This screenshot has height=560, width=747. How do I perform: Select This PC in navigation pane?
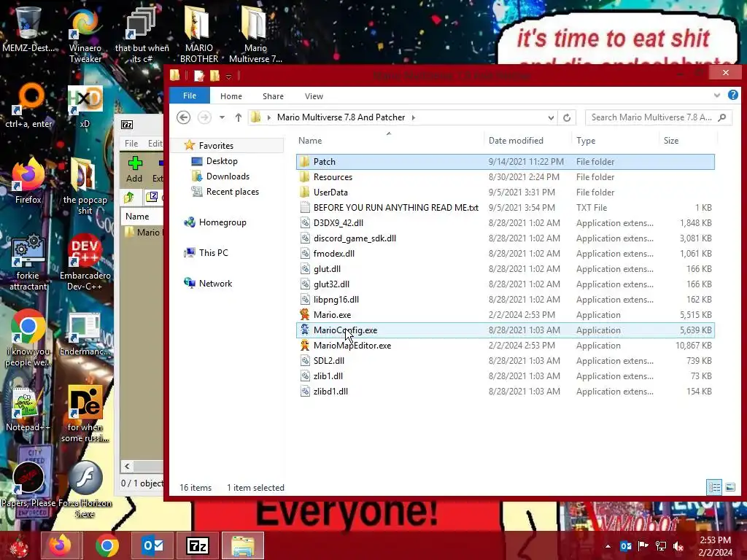coord(213,253)
